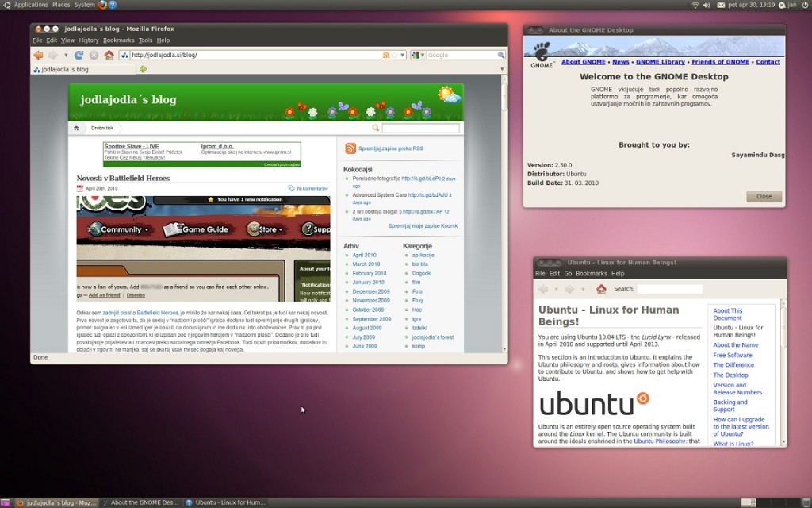Image resolution: width=812 pixels, height=508 pixels.
Task: Switch to Ubuntu help taskbar button
Action: [226, 502]
